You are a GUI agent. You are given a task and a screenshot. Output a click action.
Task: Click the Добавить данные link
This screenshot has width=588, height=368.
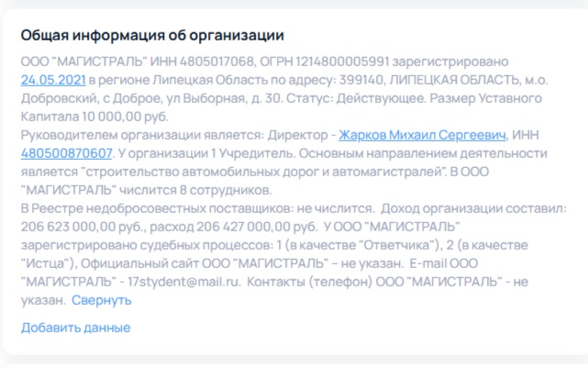75,328
